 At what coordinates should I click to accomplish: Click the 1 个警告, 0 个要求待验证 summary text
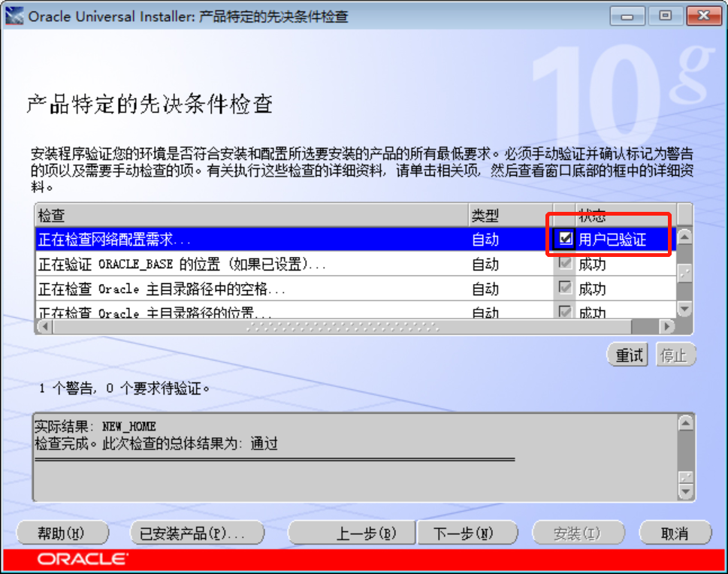pyautogui.click(x=124, y=388)
